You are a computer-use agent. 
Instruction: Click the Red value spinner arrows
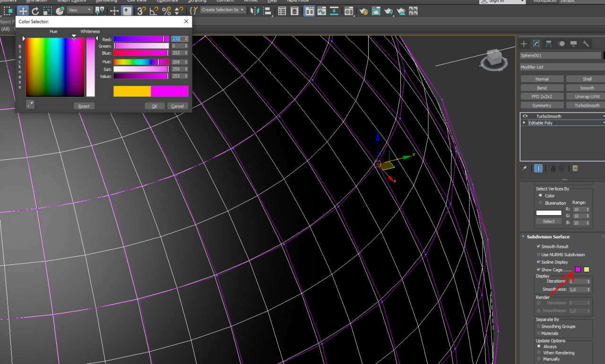click(186, 39)
